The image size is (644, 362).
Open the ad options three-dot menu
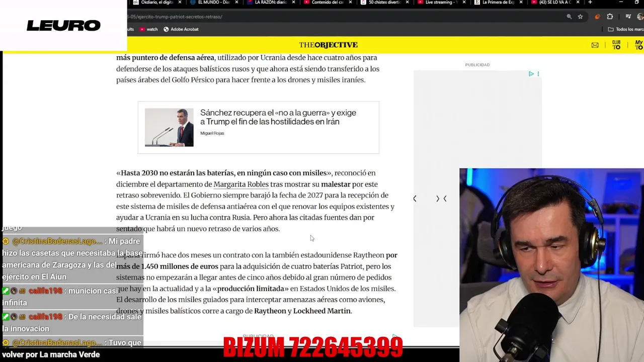point(538,74)
